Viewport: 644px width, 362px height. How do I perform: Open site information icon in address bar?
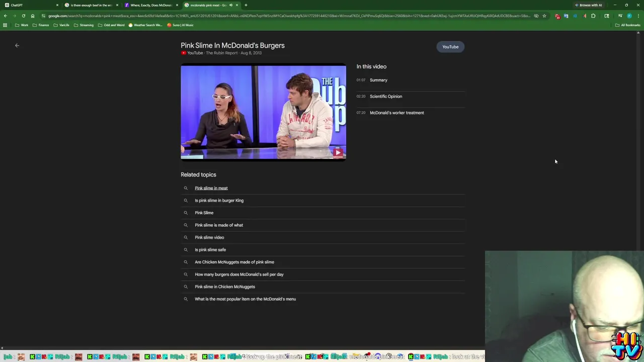click(x=43, y=16)
